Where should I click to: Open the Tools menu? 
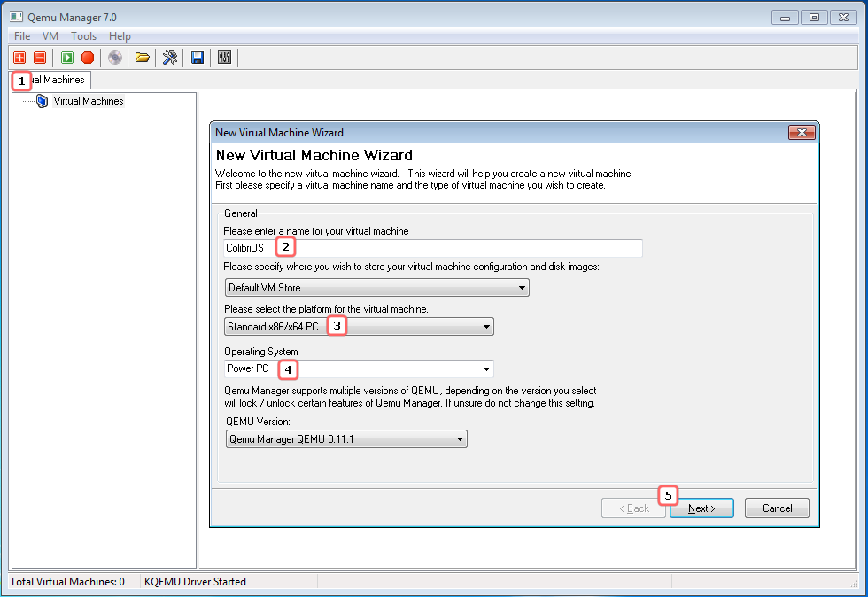pyautogui.click(x=83, y=36)
